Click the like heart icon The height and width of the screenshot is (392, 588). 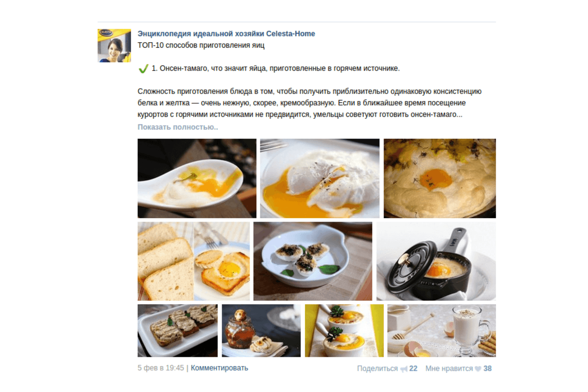click(478, 369)
